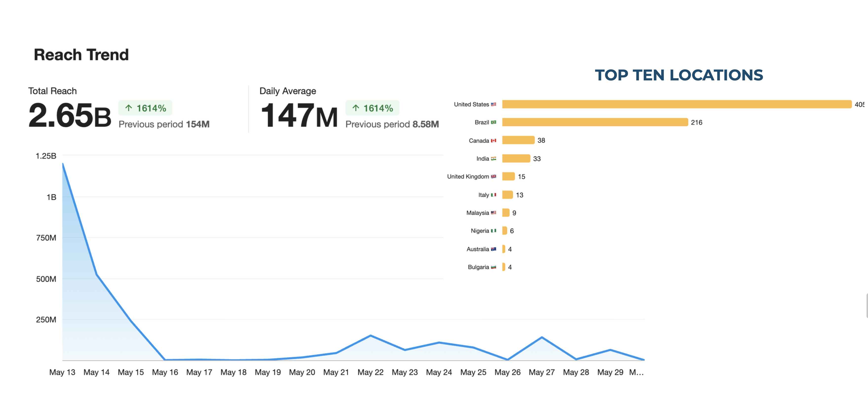The height and width of the screenshot is (405, 868).
Task: Click the 1B y-axis label
Action: click(51, 197)
